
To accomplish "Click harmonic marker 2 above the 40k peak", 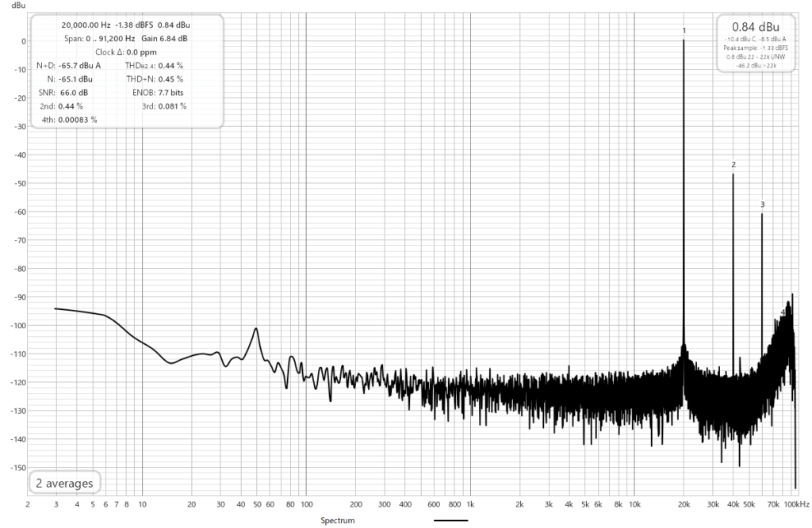I will 733,165.
